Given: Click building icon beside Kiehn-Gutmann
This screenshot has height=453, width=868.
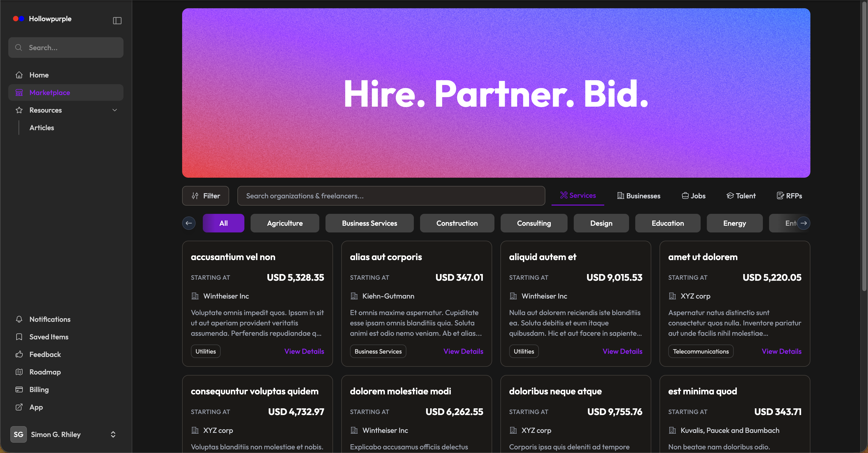Looking at the screenshot, I should click(x=354, y=296).
